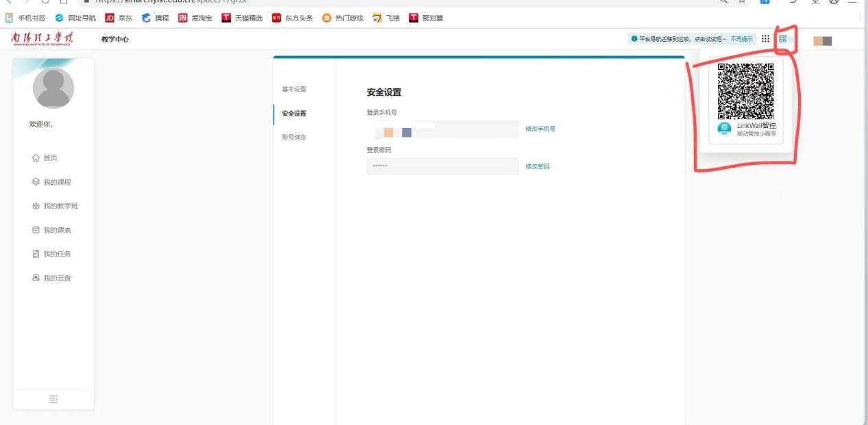Viewport: 868px width, 425px height.
Task: Click the LinkWall QR code image
Action: pos(746,90)
